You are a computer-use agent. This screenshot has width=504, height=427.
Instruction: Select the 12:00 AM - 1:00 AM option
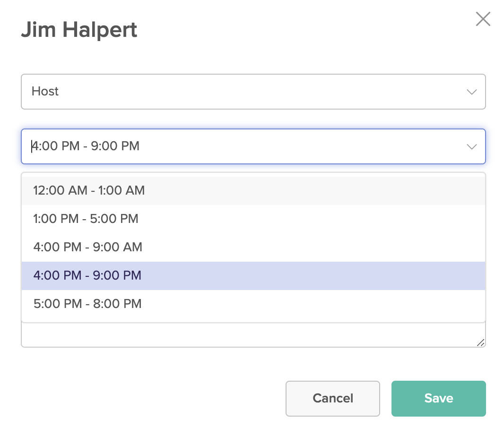(89, 190)
